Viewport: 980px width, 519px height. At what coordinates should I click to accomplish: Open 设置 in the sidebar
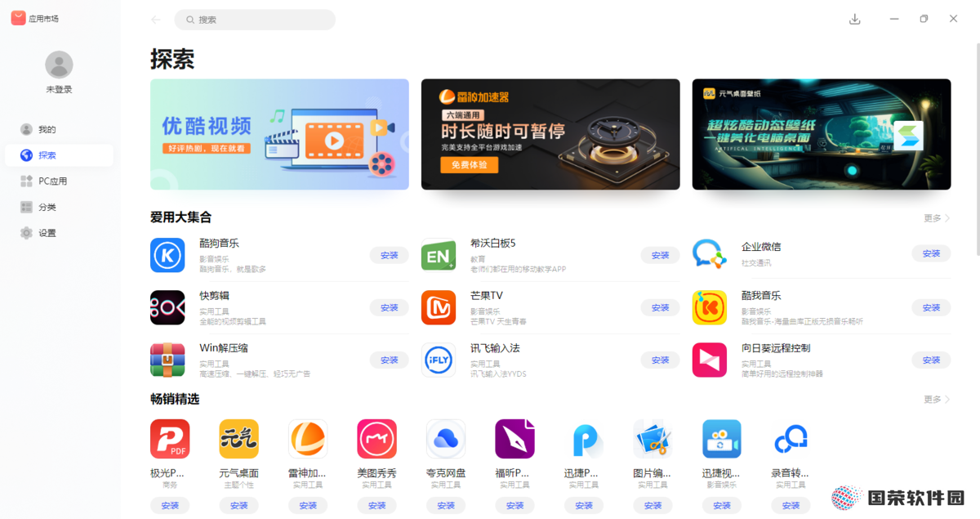pyautogui.click(x=59, y=233)
